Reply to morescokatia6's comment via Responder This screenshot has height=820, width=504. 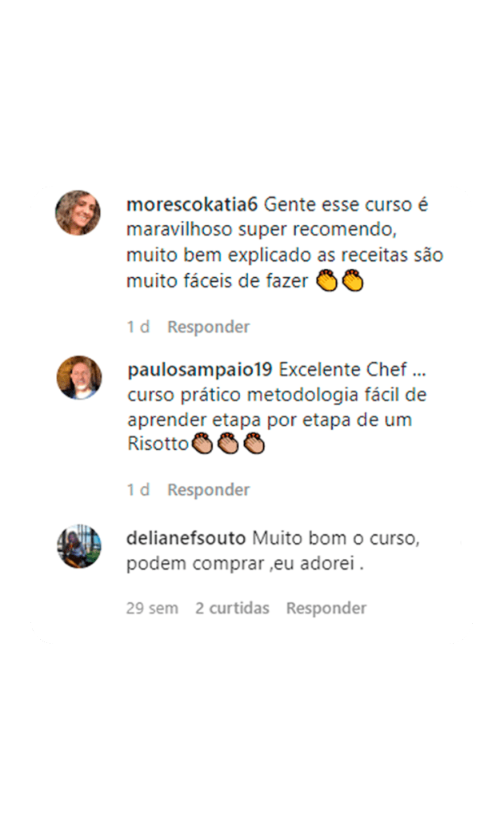(208, 327)
